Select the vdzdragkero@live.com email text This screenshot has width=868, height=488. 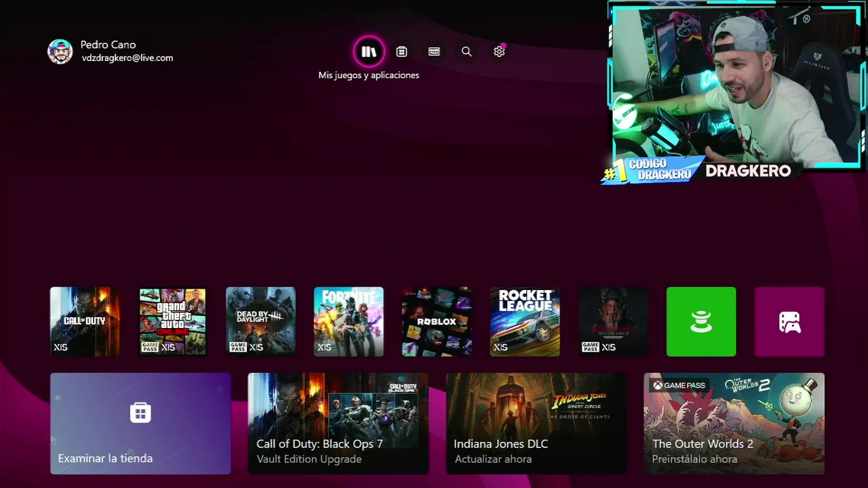tap(127, 58)
